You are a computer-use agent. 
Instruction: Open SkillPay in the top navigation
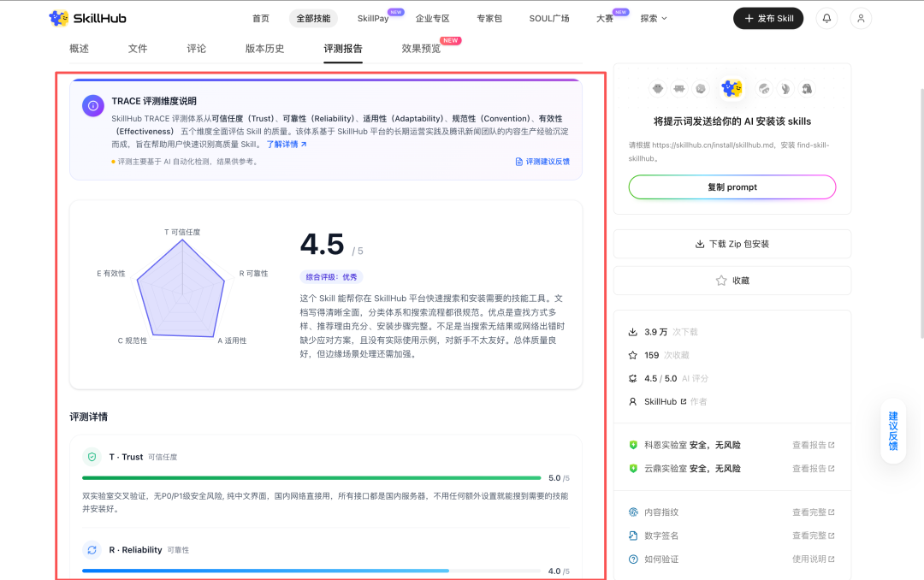point(373,18)
